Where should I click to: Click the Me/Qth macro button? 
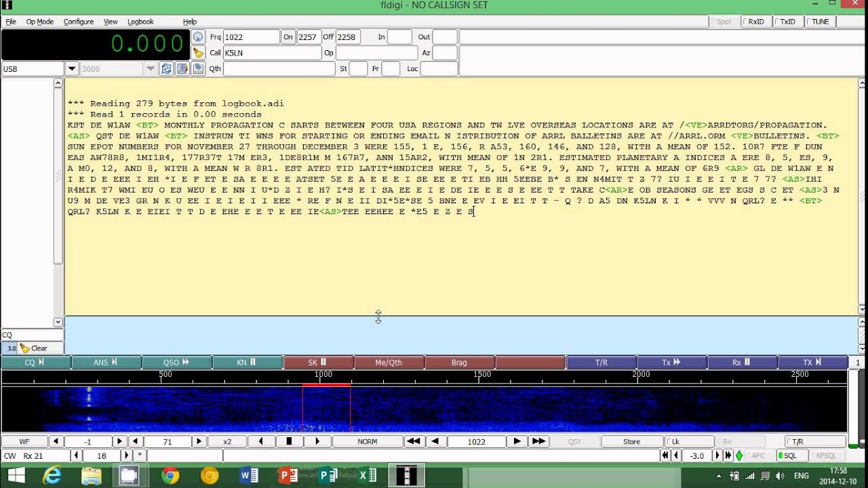(389, 363)
